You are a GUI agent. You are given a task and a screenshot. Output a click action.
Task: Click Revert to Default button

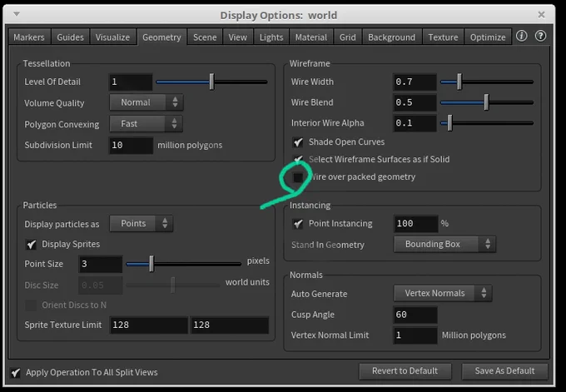point(405,371)
